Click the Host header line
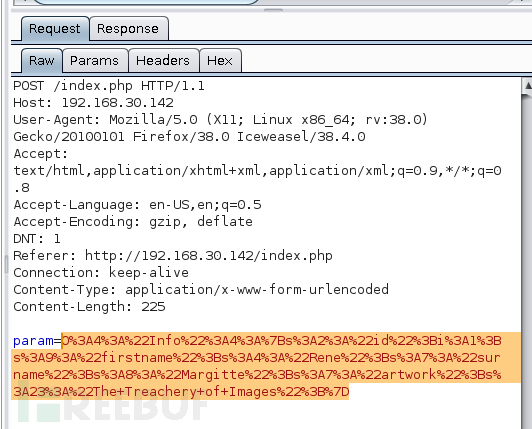The width and height of the screenshot is (532, 429). (94, 103)
